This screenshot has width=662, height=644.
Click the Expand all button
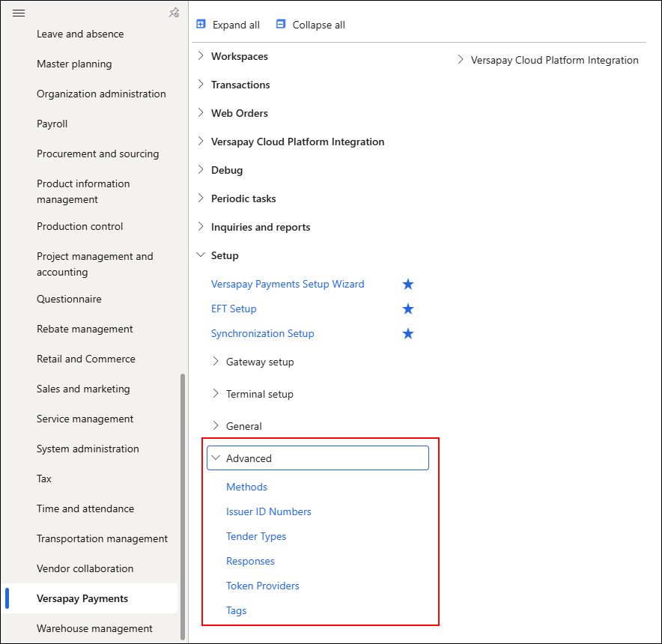click(228, 25)
